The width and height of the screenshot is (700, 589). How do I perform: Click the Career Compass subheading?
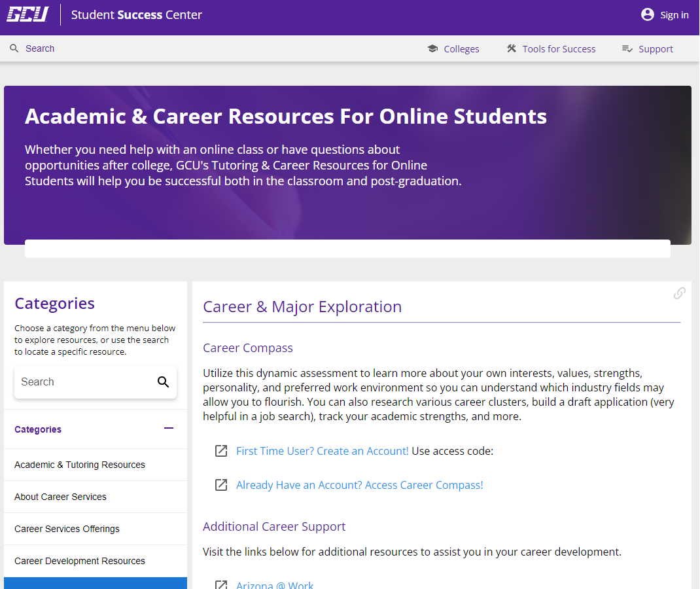point(248,348)
